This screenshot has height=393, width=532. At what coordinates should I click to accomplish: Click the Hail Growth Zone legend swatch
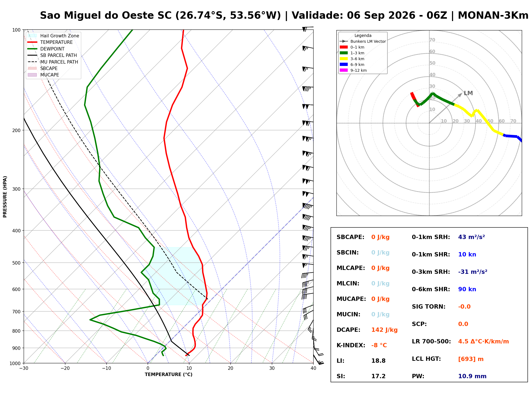click(32, 36)
